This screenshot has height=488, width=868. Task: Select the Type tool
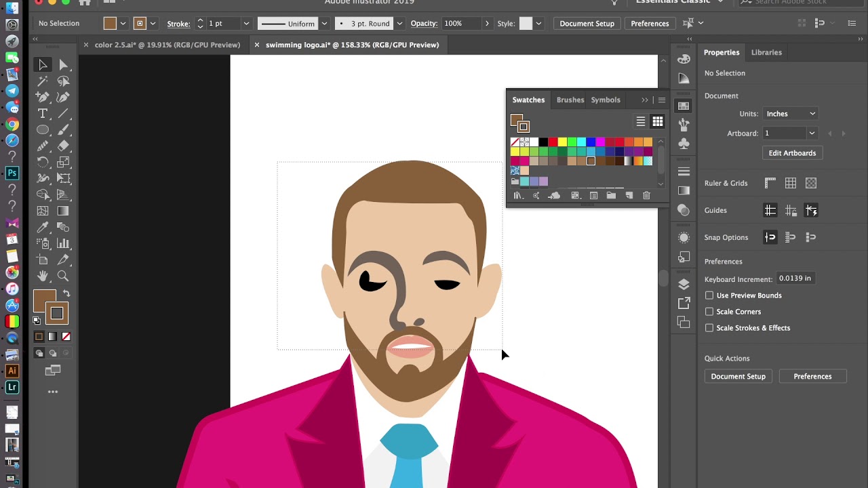(43, 113)
